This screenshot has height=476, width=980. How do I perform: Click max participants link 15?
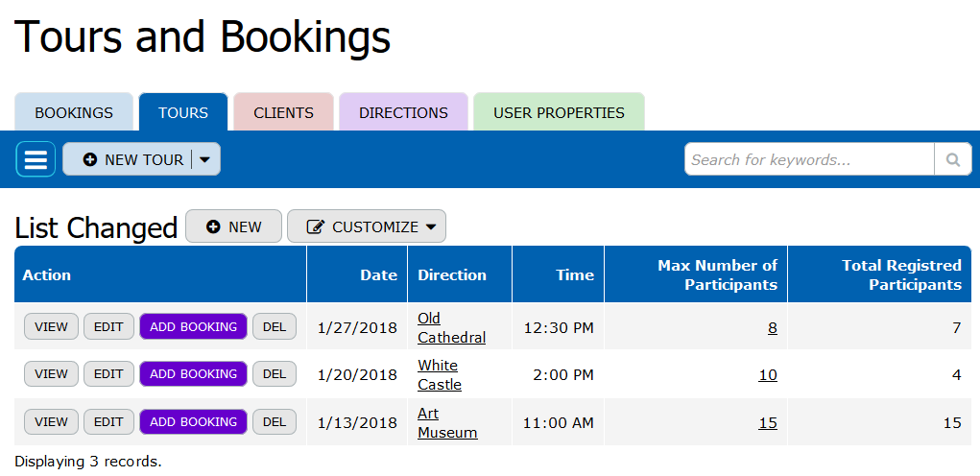tap(767, 422)
